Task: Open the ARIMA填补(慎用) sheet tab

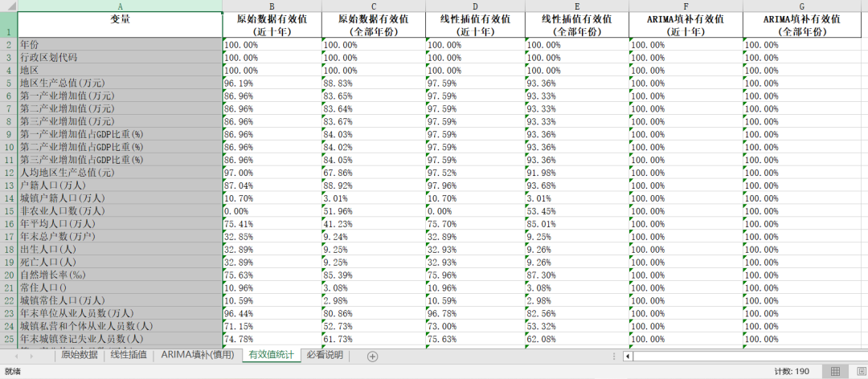Action: (198, 355)
